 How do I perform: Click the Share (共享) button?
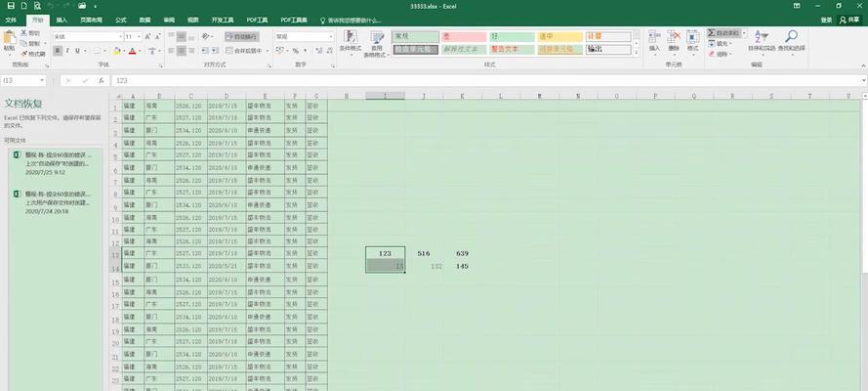[851, 20]
